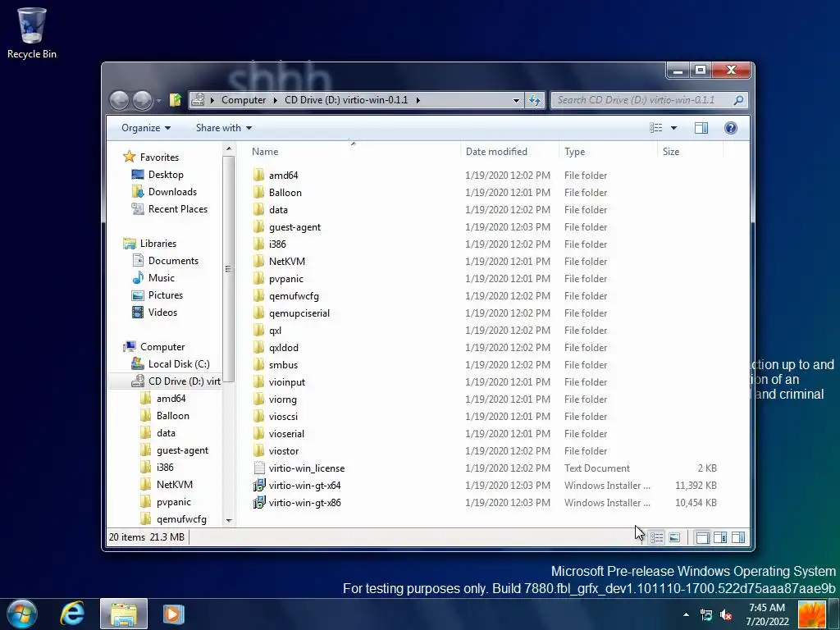Select Pictures library in sidebar
The image size is (840, 630).
166,294
